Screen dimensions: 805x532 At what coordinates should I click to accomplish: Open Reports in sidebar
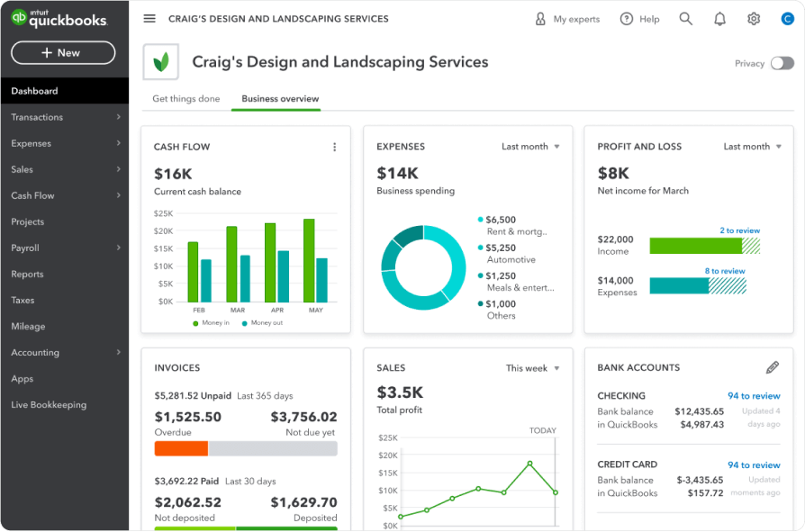[x=65, y=274]
